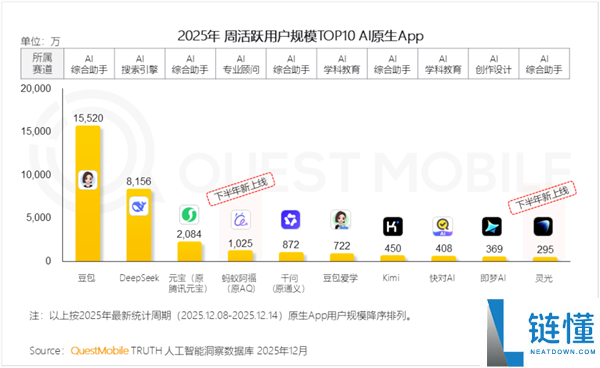This screenshot has width=600, height=368.
Task: Click the 295 value label
Action: 545,249
